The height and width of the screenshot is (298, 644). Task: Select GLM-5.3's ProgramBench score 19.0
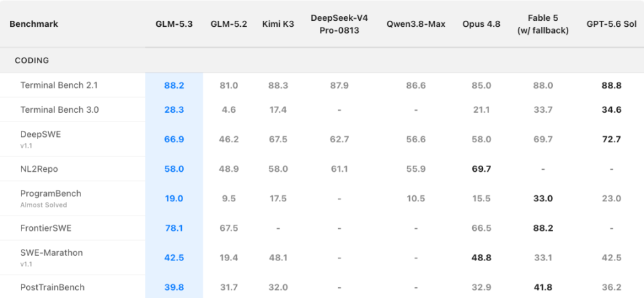pyautogui.click(x=174, y=199)
